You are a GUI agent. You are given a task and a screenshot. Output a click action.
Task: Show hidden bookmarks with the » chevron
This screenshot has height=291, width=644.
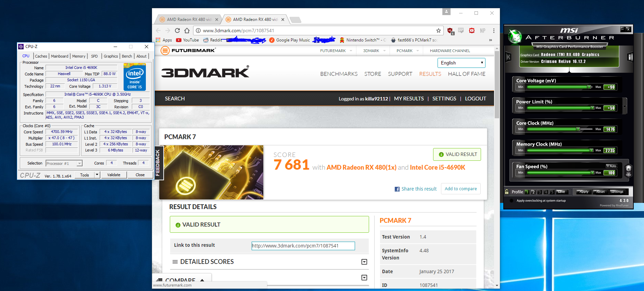click(x=490, y=40)
